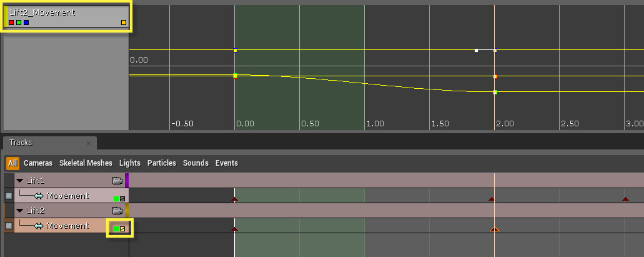Disable the Lift2 Movement track checkbox
Screen dimensions: 644x257
pos(9,226)
